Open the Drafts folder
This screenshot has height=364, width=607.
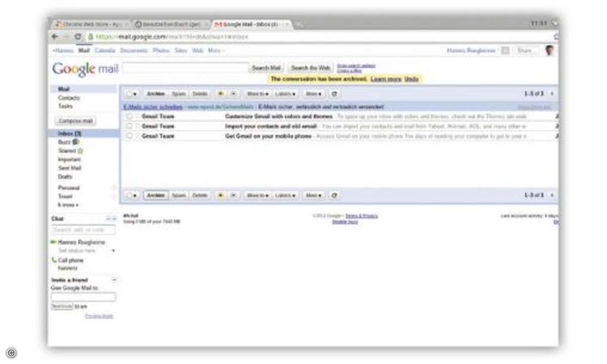pyautogui.click(x=65, y=176)
